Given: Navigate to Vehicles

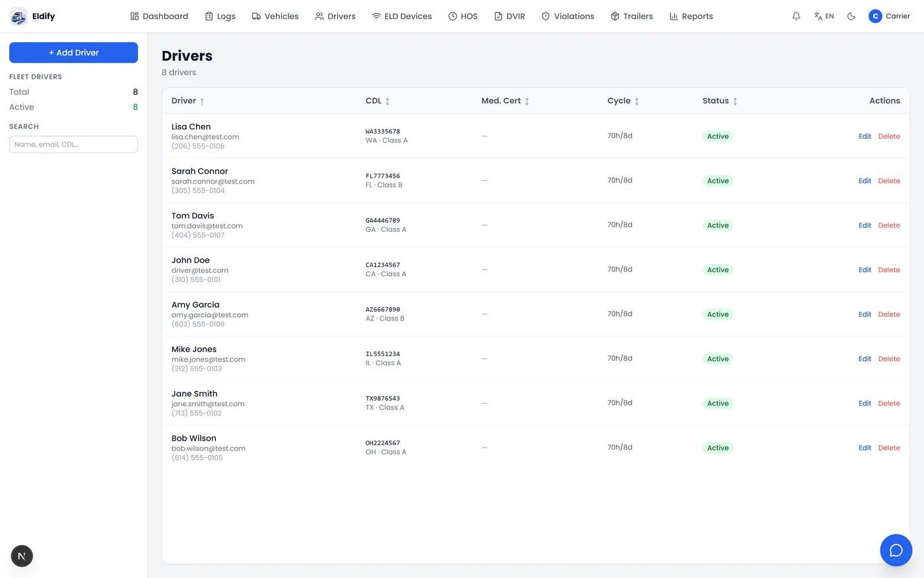Looking at the screenshot, I should (275, 17).
